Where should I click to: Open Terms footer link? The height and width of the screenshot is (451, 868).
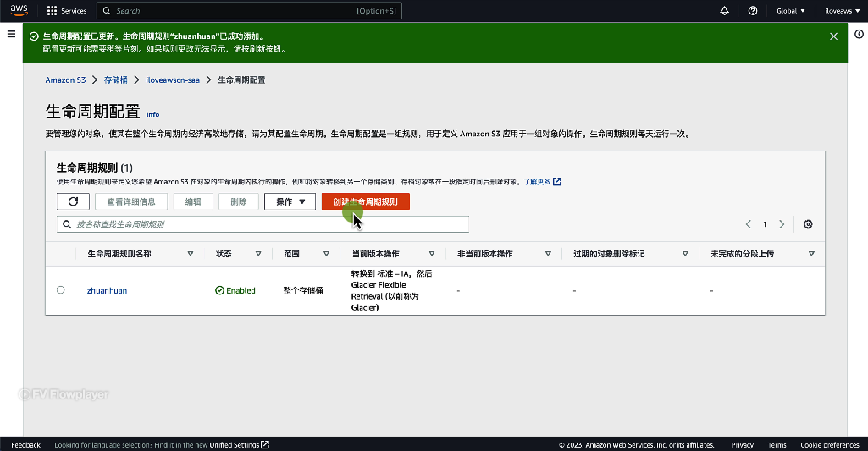click(777, 445)
